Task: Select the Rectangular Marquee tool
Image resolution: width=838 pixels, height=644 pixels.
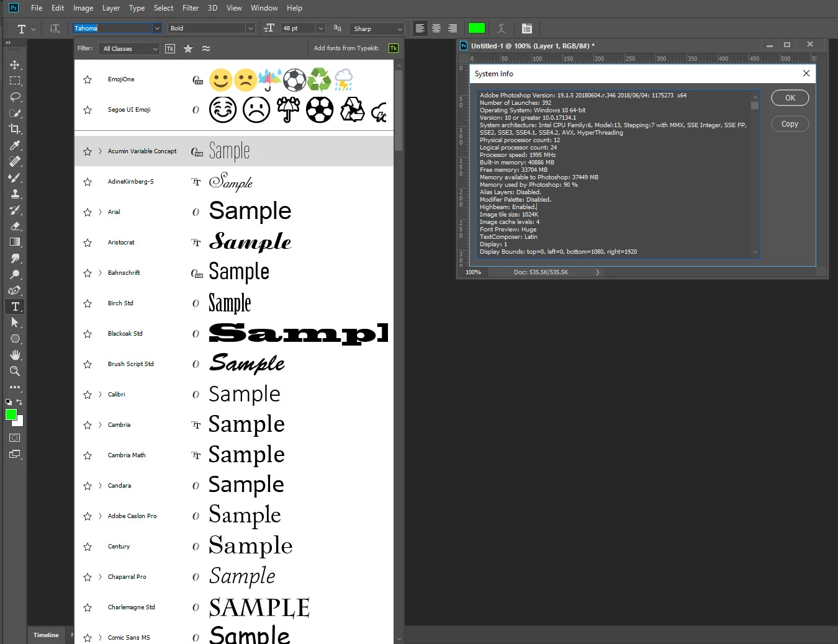Action: tap(15, 81)
